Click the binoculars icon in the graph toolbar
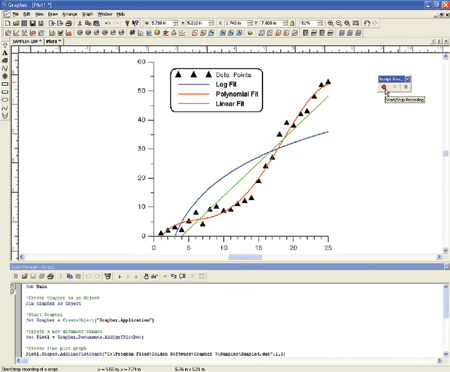Image resolution: width=450 pixels, height=372 pixels. (x=132, y=33)
